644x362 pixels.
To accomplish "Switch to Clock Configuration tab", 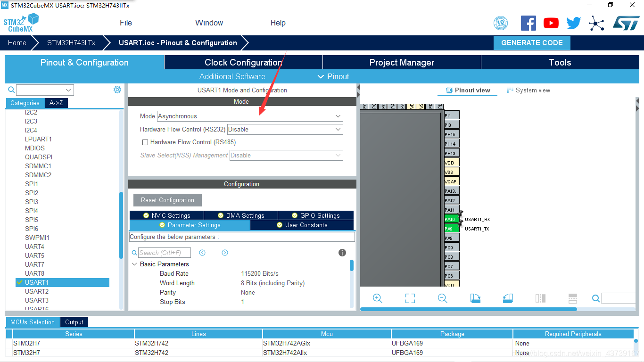I will click(x=243, y=62).
